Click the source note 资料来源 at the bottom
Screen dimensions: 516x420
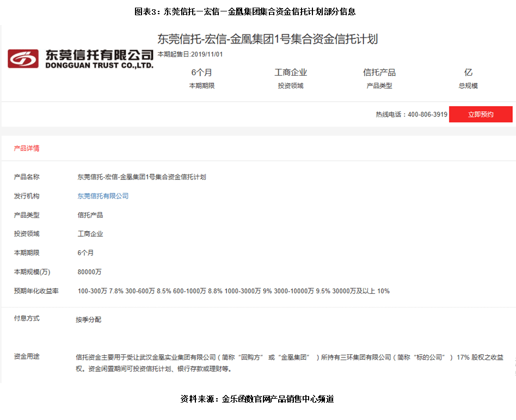point(257,399)
